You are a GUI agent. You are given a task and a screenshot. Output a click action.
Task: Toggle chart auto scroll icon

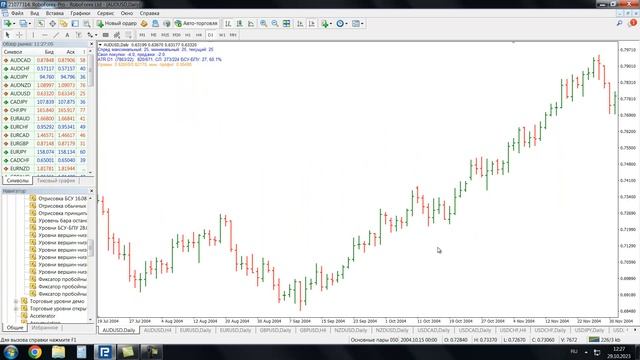pyautogui.click(x=300, y=24)
